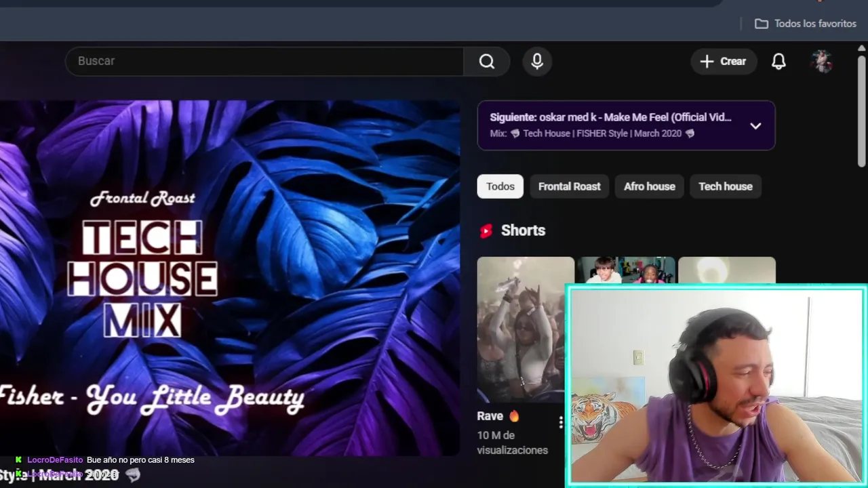Open the Mix Tech House FISHER Style playlist text

tap(592, 134)
